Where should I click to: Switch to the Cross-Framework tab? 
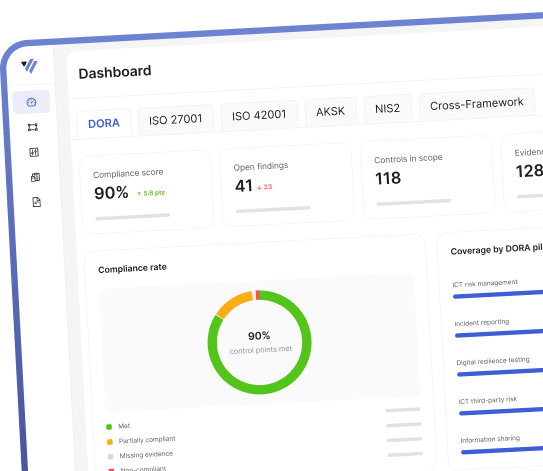pos(477,104)
